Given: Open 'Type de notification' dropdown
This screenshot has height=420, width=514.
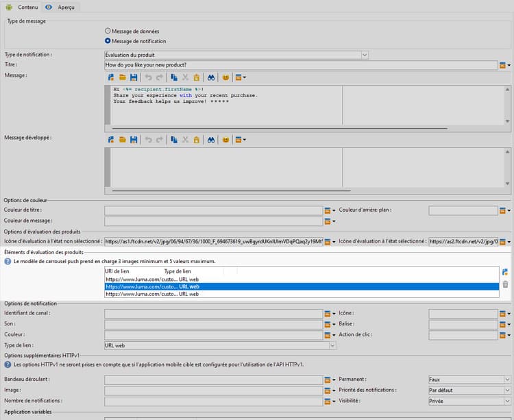Looking at the screenshot, I should pyautogui.click(x=365, y=55).
